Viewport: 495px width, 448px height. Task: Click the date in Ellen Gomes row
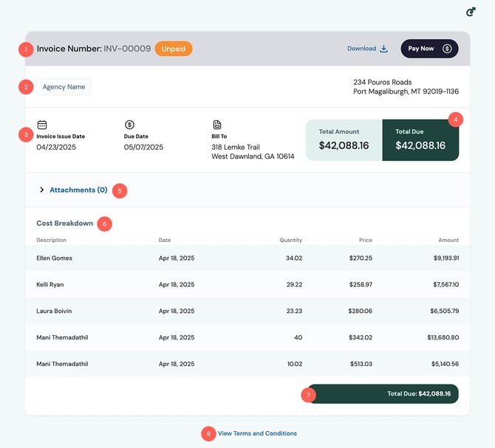[177, 258]
